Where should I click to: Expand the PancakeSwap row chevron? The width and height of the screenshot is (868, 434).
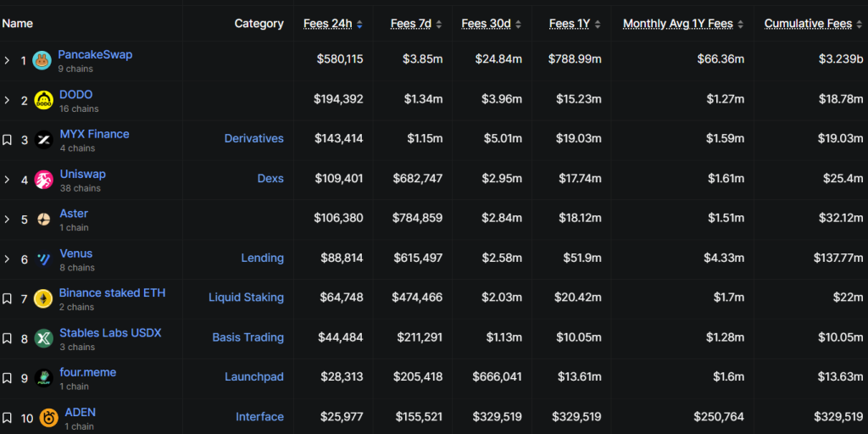point(7,60)
